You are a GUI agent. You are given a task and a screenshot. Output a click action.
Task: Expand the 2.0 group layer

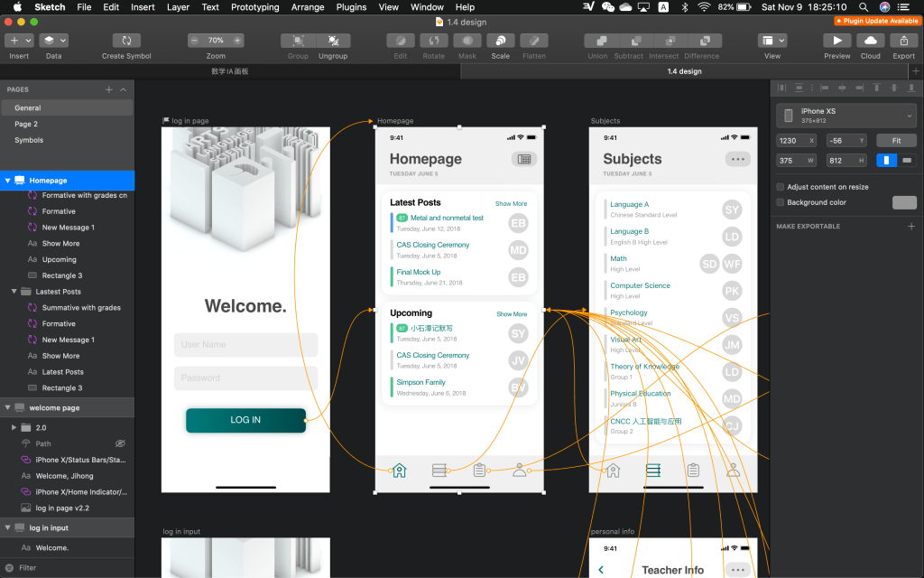pos(14,427)
